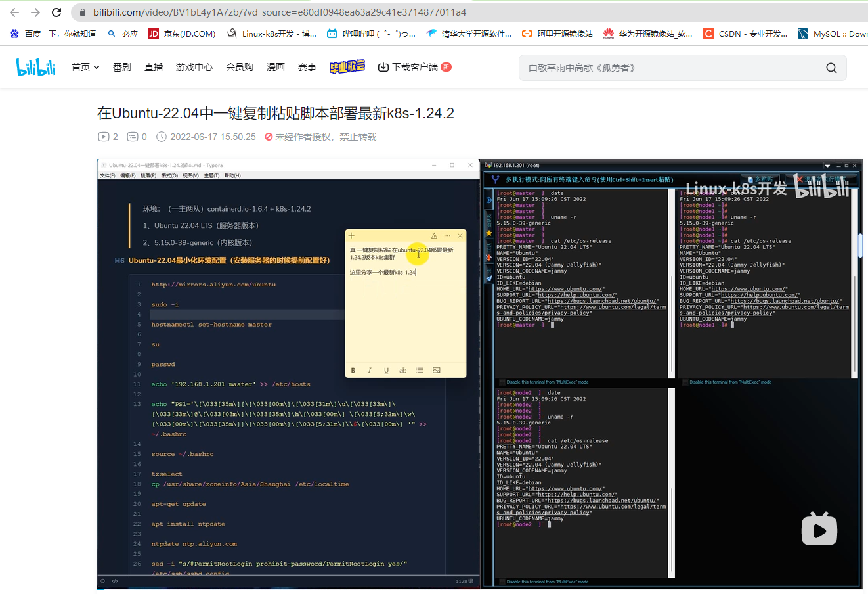Click the lock icon beside the URL
This screenshot has height=594, width=868.
coord(82,12)
